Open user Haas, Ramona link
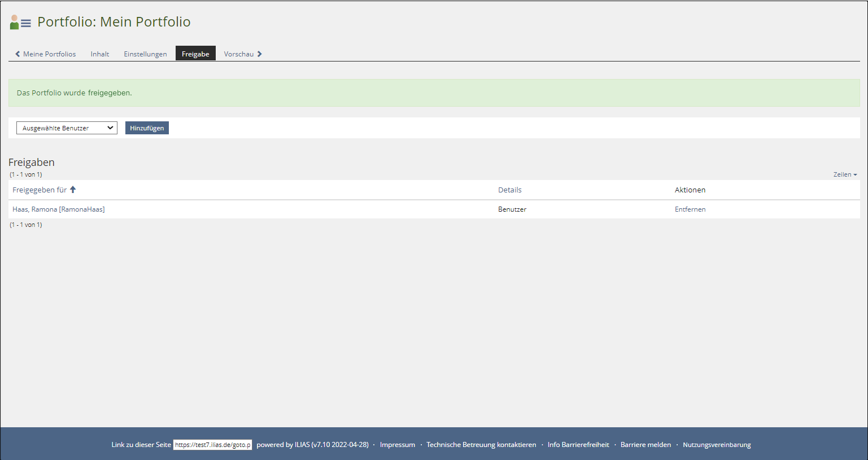This screenshot has width=868, height=460. [58, 209]
